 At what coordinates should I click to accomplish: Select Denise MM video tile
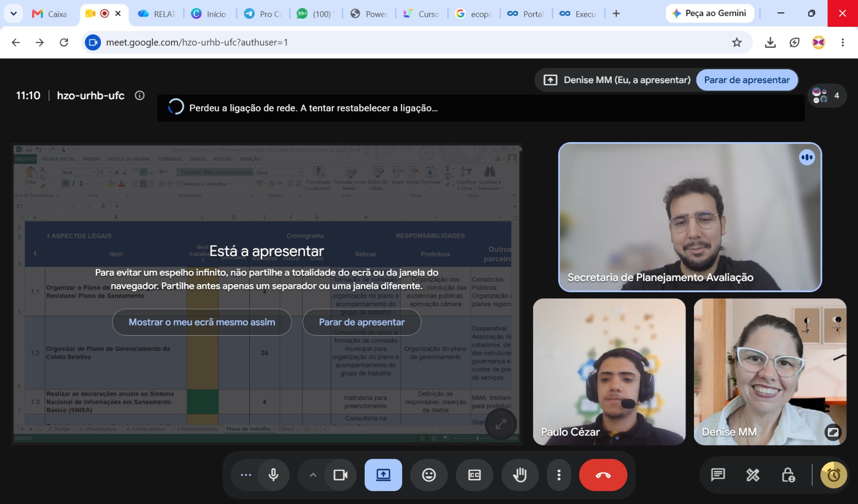(x=770, y=372)
